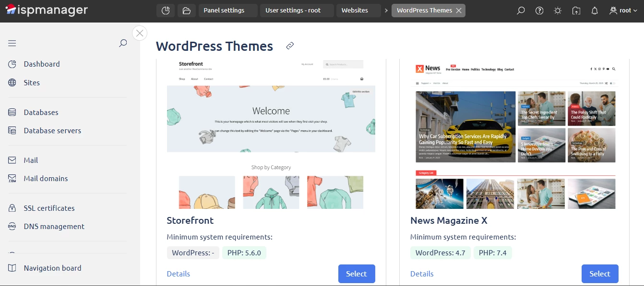Open the help question mark icon

539,10
